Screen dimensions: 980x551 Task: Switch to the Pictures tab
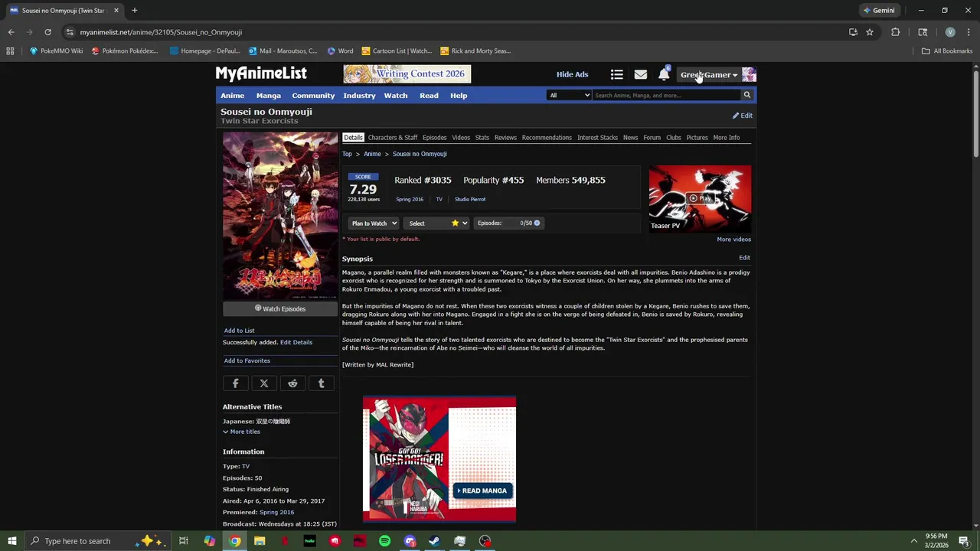697,138
